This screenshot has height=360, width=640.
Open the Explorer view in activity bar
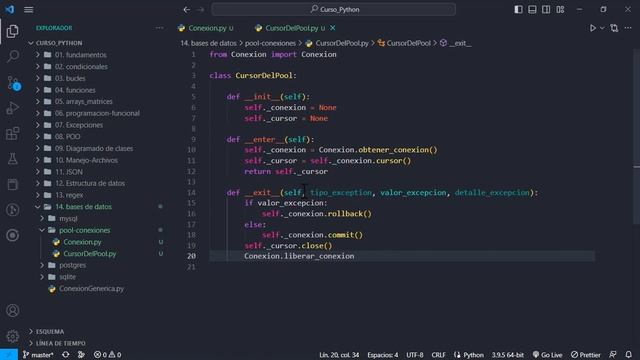[x=12, y=31]
